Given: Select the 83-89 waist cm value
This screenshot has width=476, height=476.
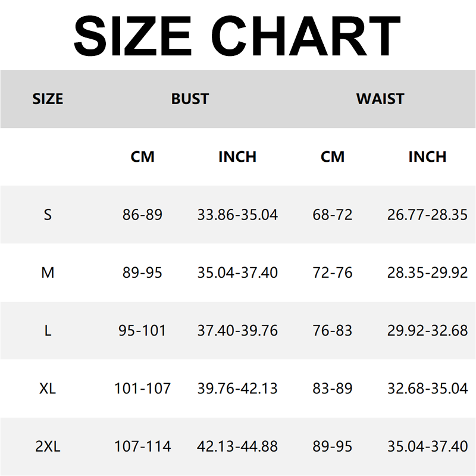Looking at the screenshot, I should (333, 389).
